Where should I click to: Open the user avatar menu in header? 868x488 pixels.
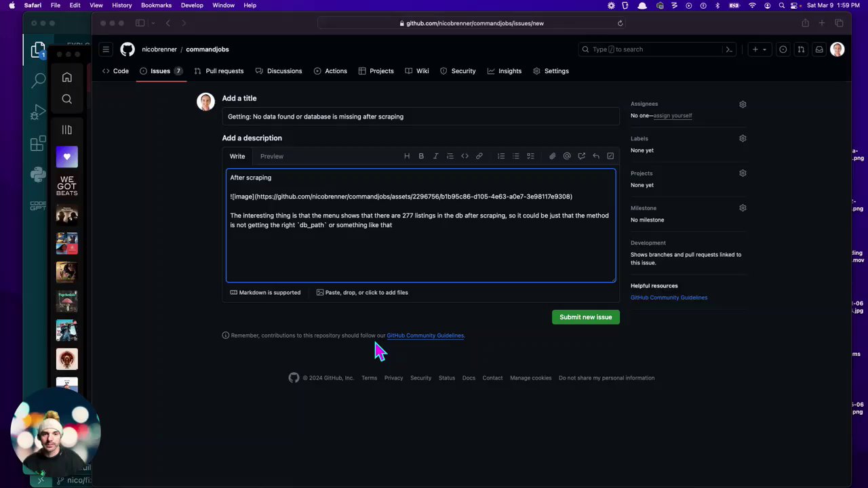(837, 49)
